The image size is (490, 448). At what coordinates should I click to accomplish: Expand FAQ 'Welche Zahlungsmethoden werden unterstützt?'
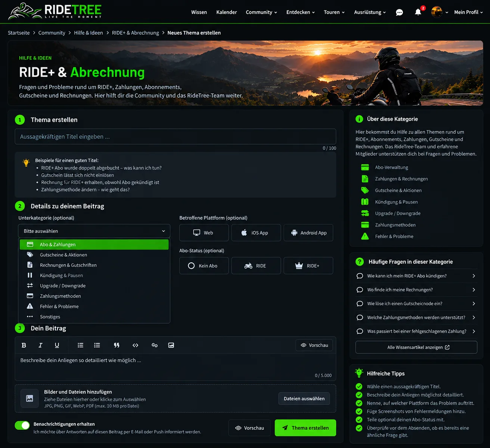(416, 317)
